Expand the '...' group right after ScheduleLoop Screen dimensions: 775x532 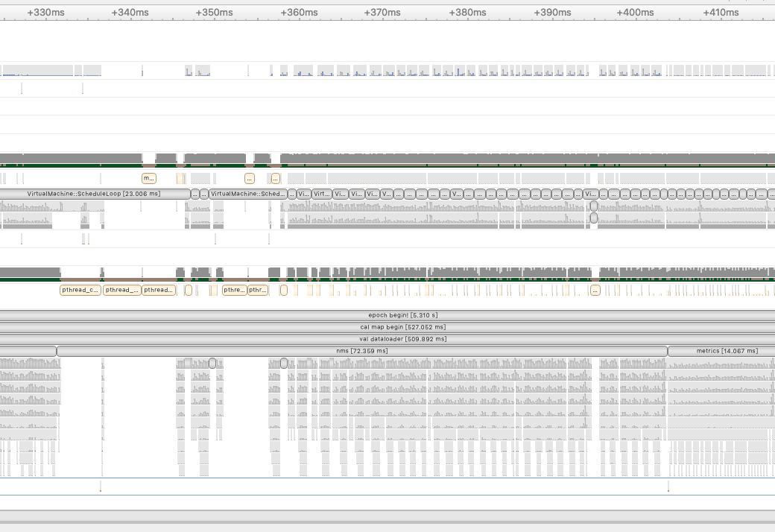(x=196, y=193)
